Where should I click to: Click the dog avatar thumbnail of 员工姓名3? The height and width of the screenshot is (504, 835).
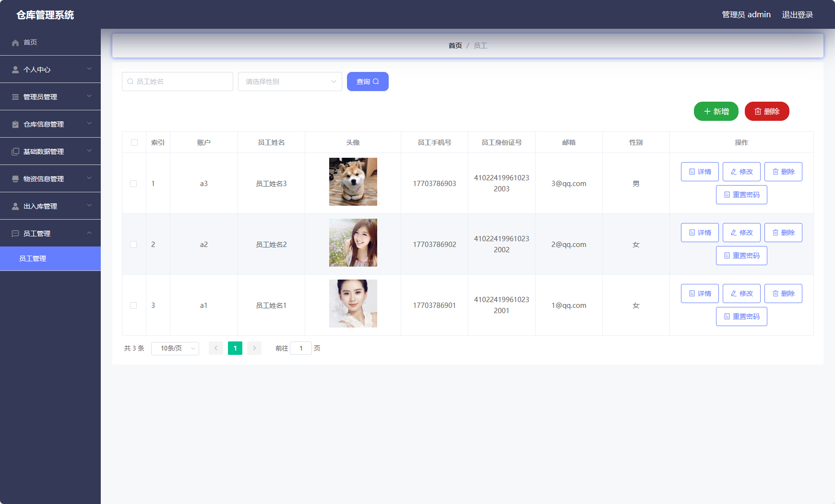pos(353,182)
